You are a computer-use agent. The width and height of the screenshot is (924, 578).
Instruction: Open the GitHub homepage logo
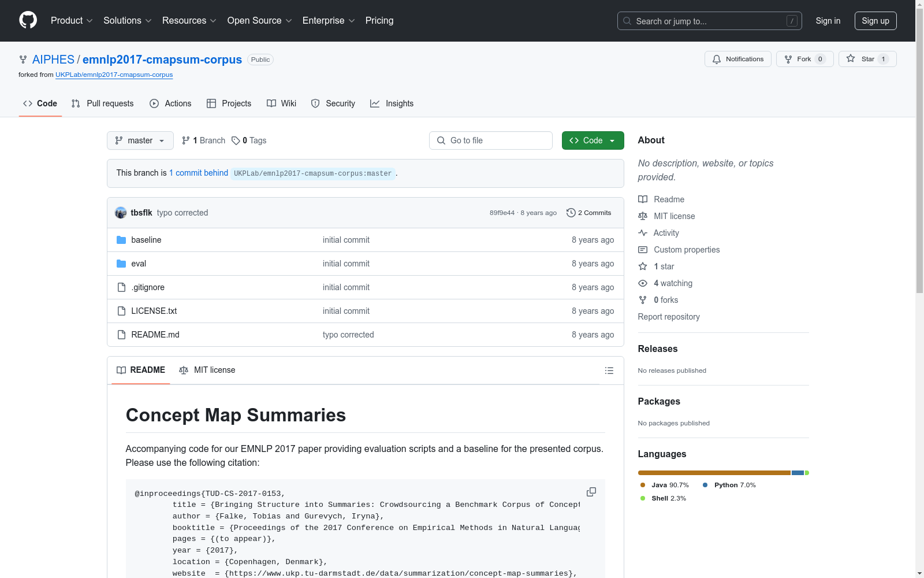coord(28,20)
